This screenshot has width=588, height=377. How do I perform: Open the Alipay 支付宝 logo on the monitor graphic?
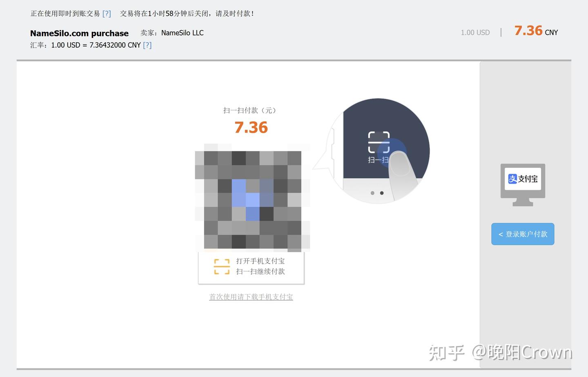(523, 178)
